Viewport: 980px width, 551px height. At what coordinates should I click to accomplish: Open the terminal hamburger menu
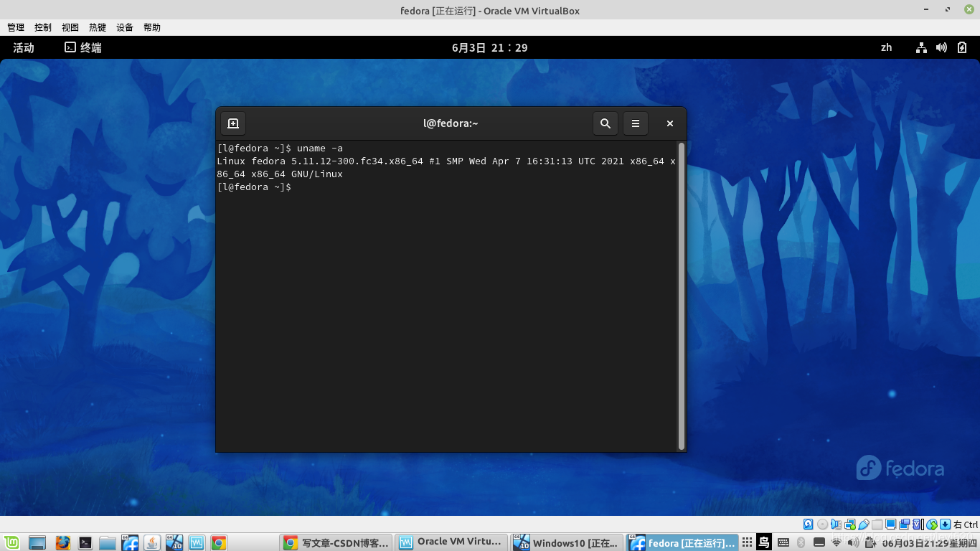tap(636, 123)
